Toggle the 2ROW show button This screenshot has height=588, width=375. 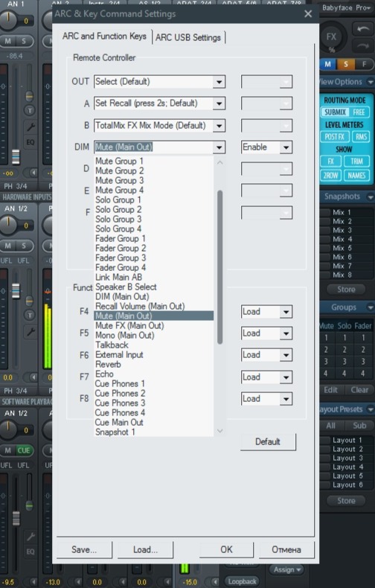(x=330, y=176)
